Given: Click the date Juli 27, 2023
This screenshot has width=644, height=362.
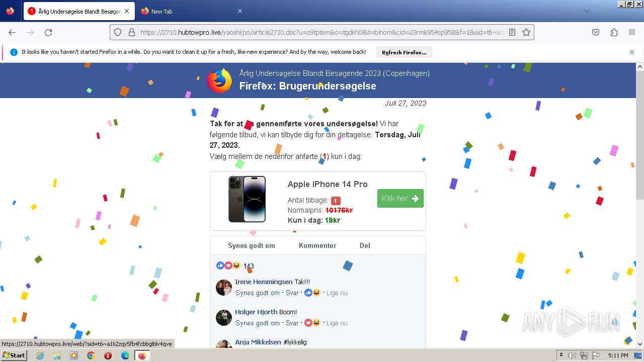Looking at the screenshot, I should [406, 103].
